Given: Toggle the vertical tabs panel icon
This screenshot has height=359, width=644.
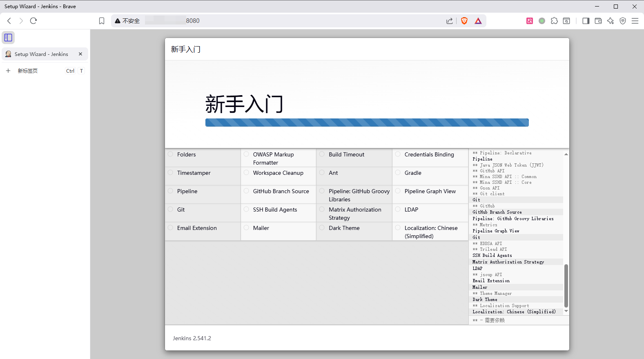Looking at the screenshot, I should click(x=8, y=38).
